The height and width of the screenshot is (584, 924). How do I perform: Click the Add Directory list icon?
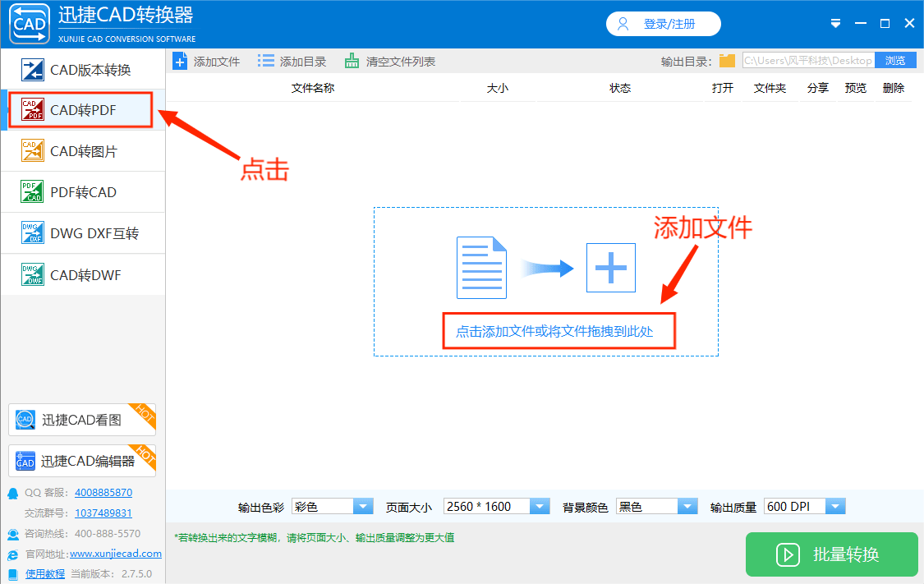coord(266,61)
